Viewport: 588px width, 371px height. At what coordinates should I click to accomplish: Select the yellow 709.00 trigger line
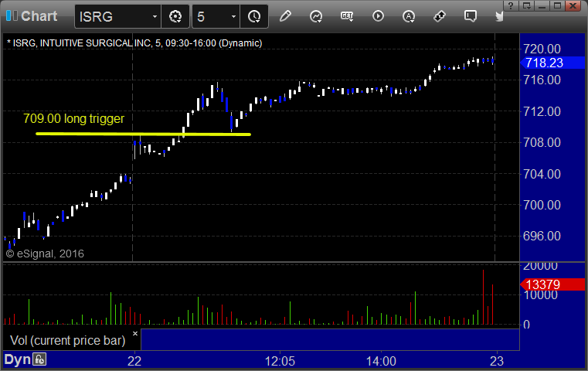pyautogui.click(x=143, y=134)
